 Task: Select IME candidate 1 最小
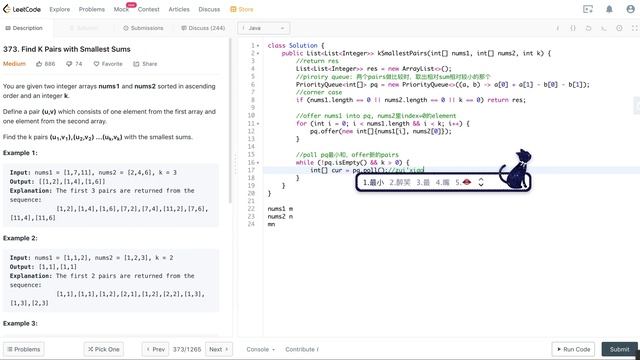[x=373, y=182]
